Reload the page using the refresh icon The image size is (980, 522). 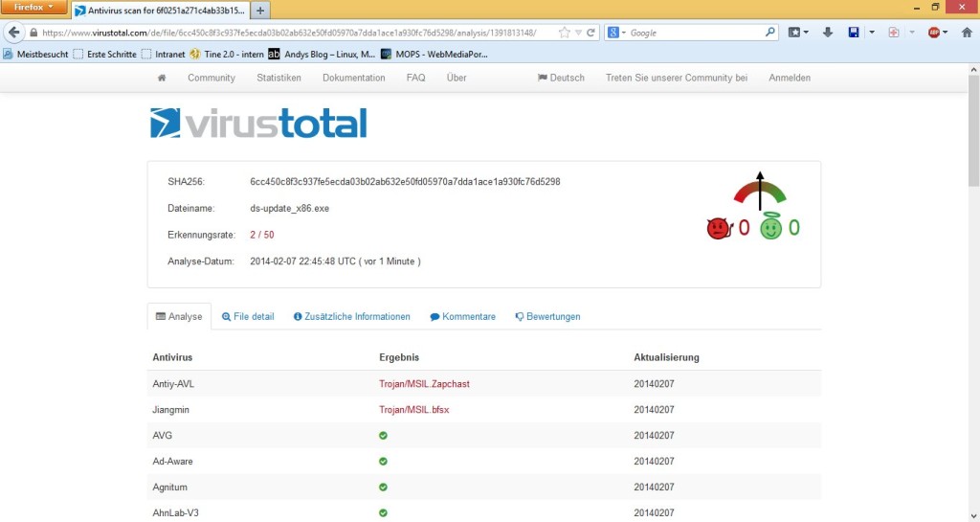(x=591, y=32)
